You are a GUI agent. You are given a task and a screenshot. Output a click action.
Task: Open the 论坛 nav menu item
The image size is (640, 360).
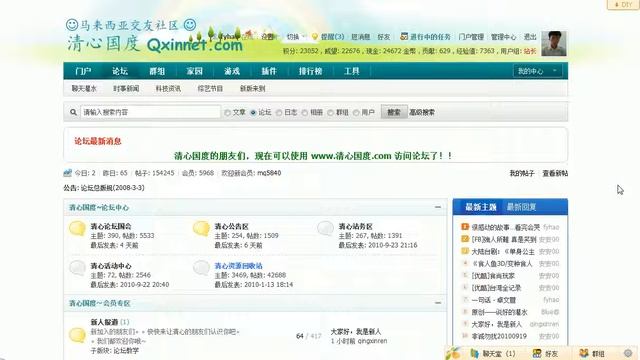click(120, 71)
